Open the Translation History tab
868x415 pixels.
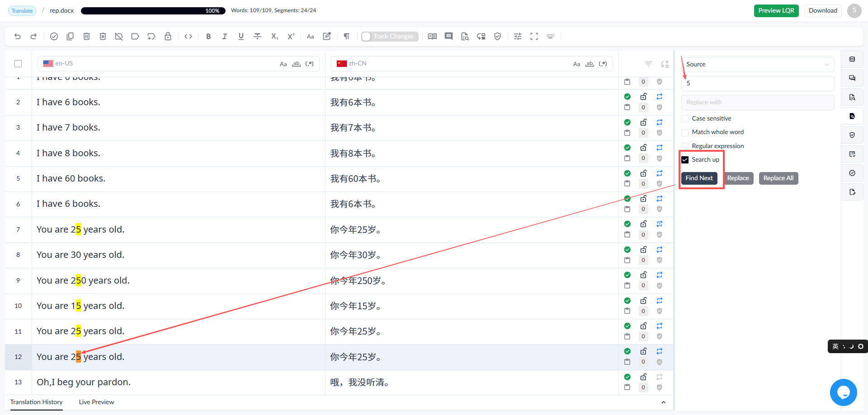pos(37,402)
